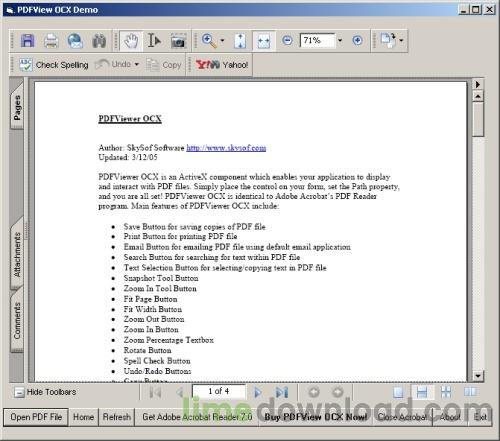Select the Hand tool

131,41
